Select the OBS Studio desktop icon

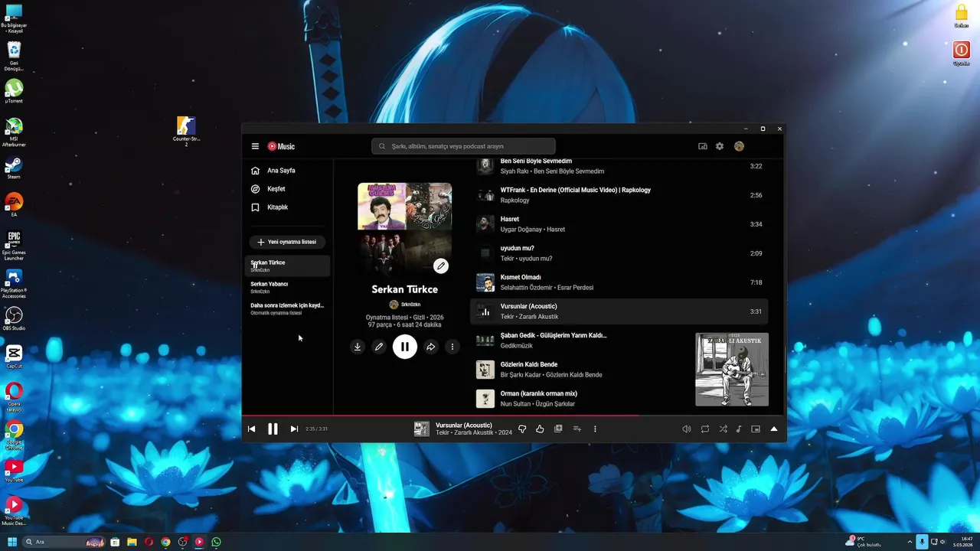[14, 318]
